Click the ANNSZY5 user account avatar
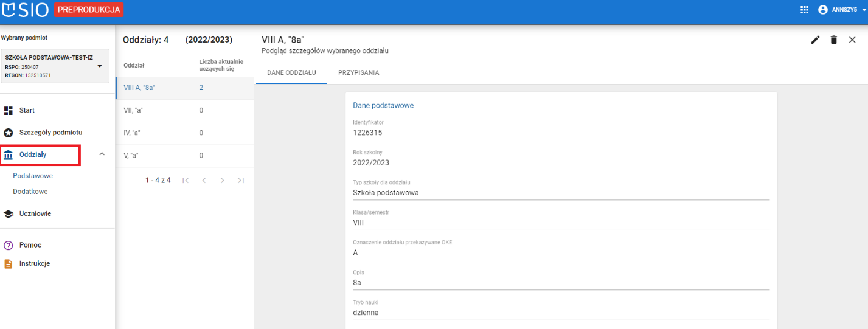This screenshot has height=329, width=868. 823,10
